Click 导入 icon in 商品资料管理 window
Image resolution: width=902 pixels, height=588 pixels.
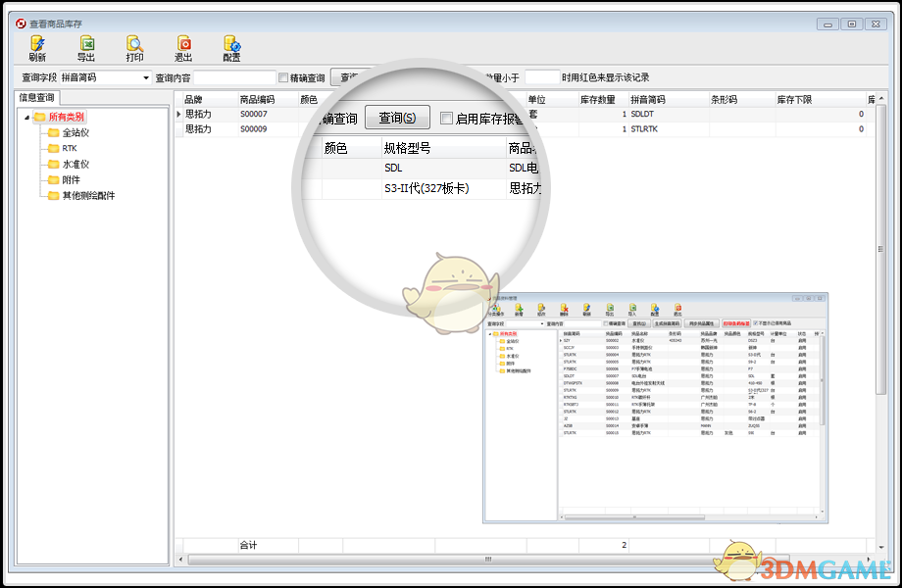coord(632,307)
